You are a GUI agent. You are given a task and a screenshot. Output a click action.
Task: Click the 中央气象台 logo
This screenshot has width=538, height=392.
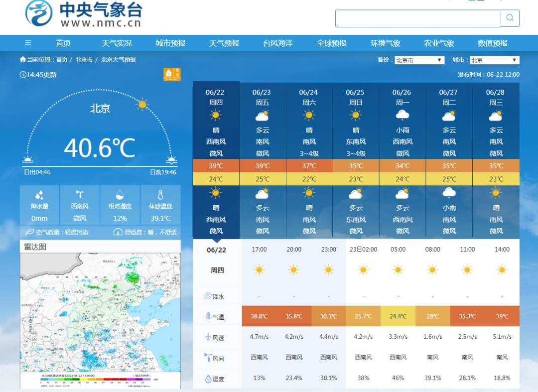pyautogui.click(x=84, y=15)
